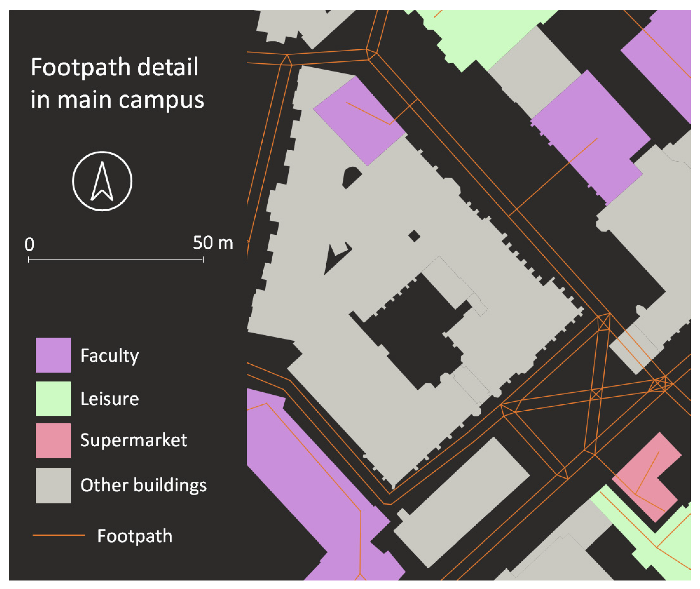
Task: Click the white scale bar line
Action: pos(116,259)
